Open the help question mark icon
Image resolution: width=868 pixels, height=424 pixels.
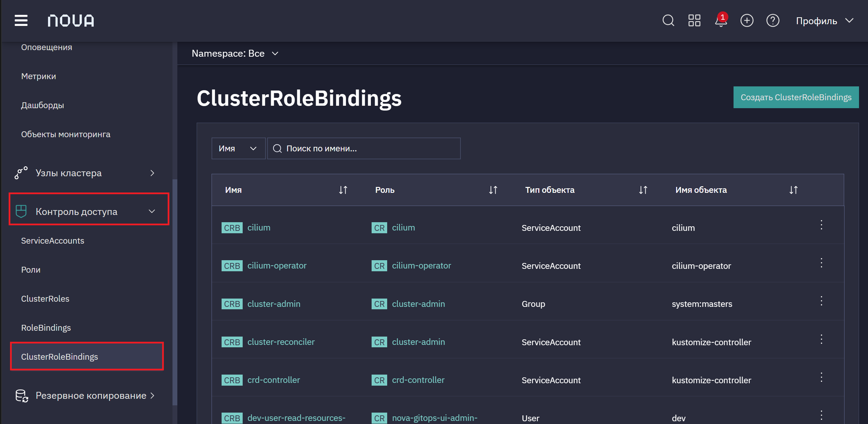[773, 20]
